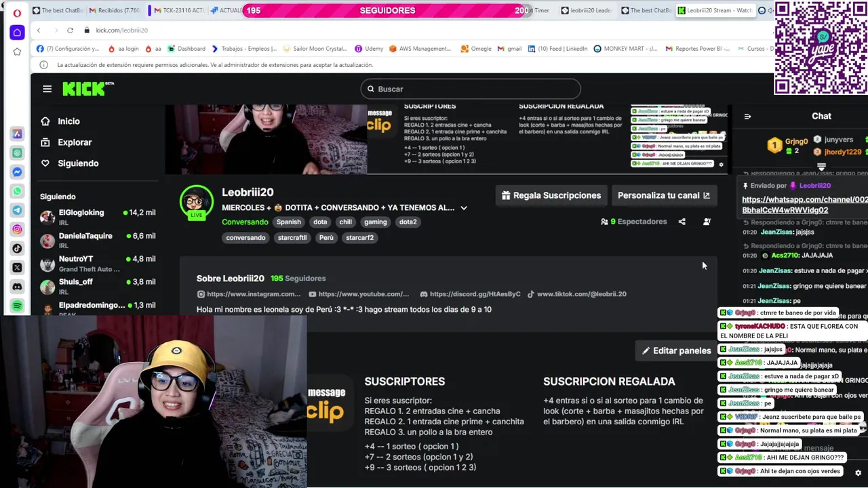Open Opera sidebar Telegram icon

click(18, 210)
